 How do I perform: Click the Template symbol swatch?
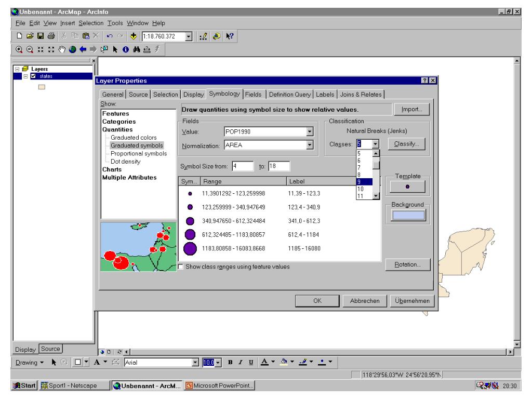click(407, 187)
